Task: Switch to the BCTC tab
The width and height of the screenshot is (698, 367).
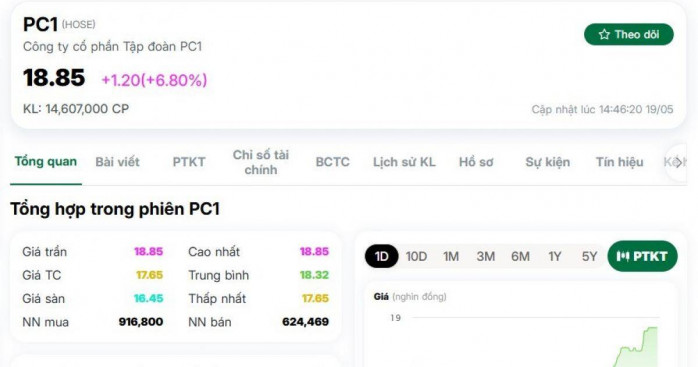Action: pos(333,162)
